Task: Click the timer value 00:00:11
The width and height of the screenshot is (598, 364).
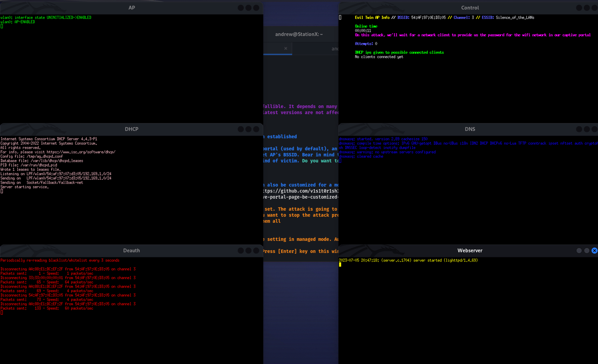Action: tap(363, 31)
